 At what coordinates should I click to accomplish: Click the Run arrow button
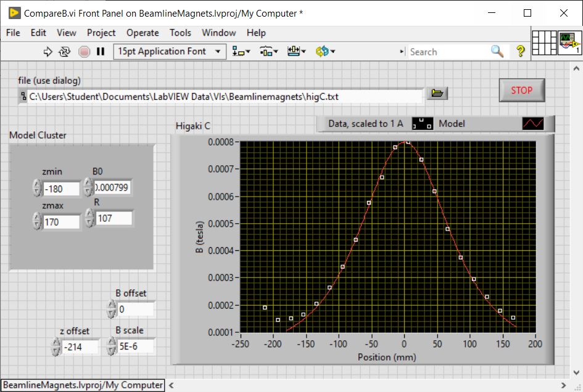[x=48, y=52]
